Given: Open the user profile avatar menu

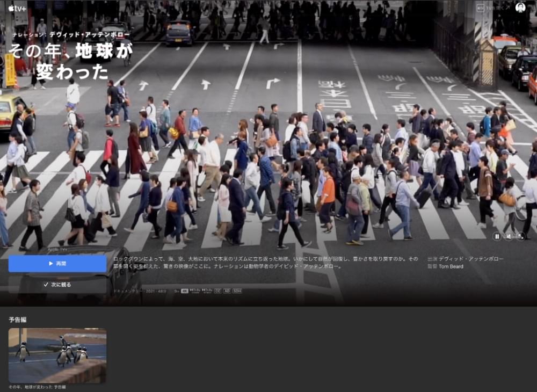Looking at the screenshot, I should tap(520, 8).
